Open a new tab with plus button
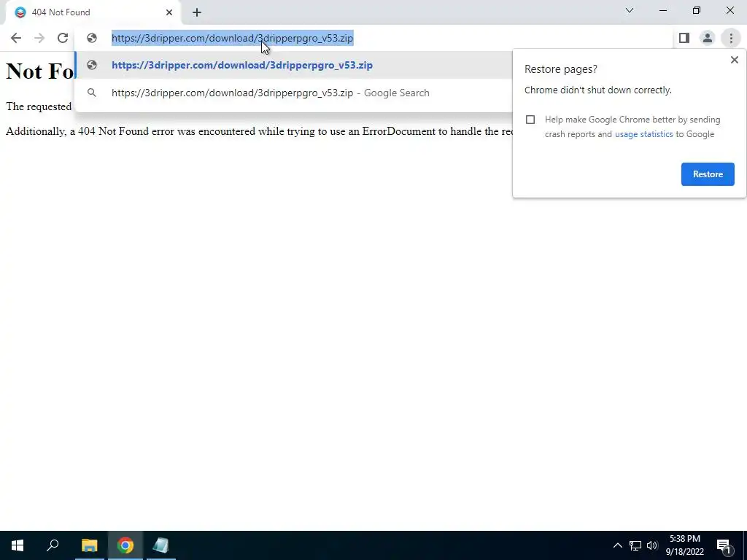747x560 pixels. pyautogui.click(x=197, y=12)
